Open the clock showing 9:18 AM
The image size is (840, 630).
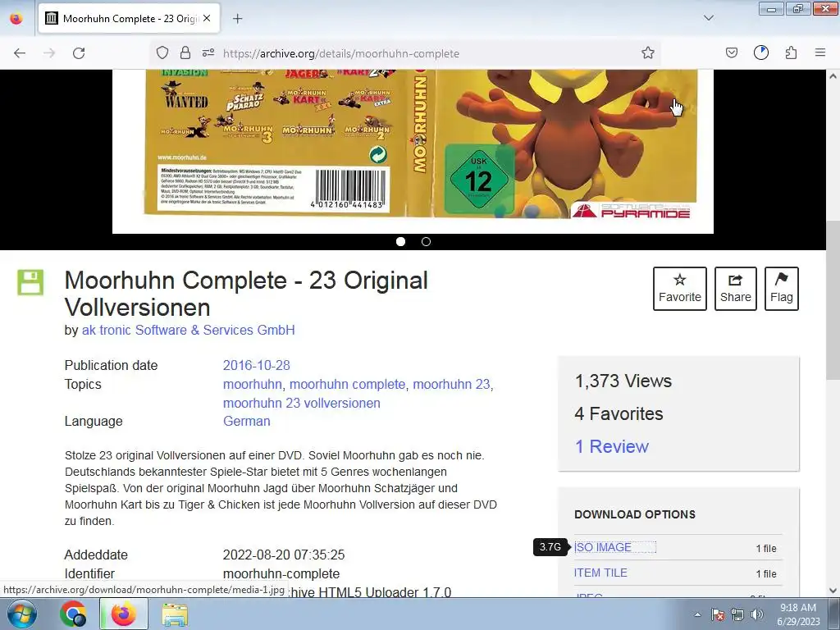tap(798, 614)
